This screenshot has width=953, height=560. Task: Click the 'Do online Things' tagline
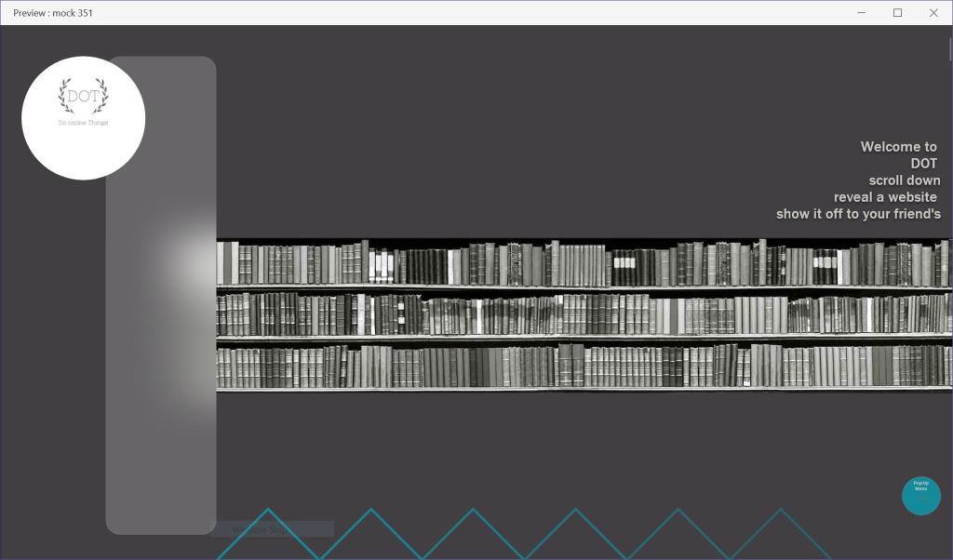(x=83, y=123)
